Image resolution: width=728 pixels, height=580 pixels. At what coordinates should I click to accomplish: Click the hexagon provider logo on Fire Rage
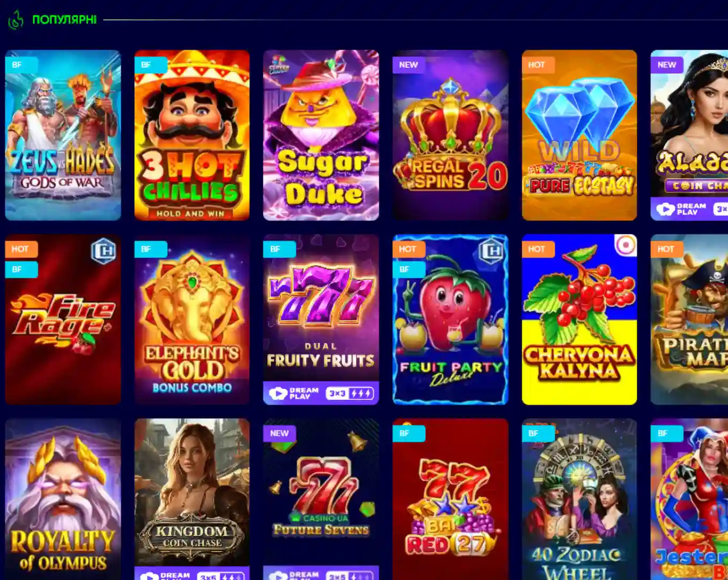104,251
